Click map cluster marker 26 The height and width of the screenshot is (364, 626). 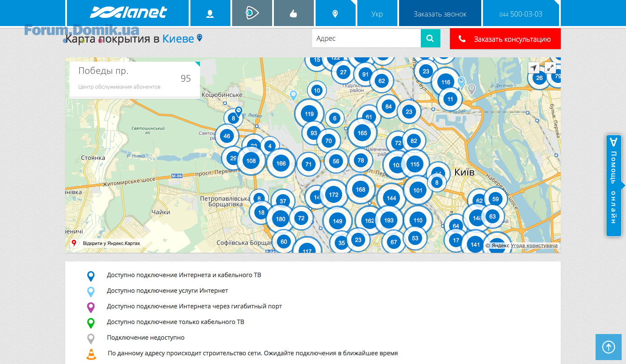click(539, 78)
